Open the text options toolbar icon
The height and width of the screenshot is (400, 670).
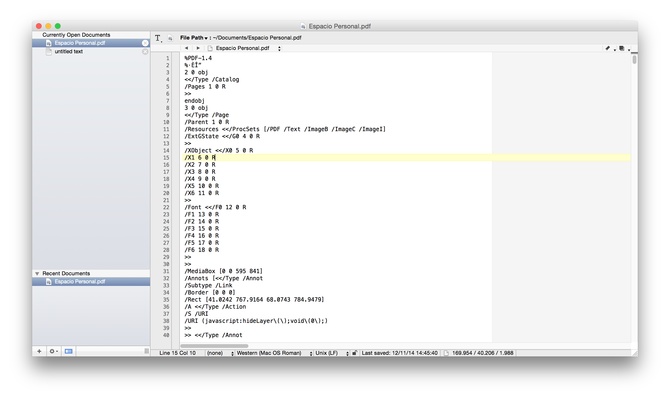coord(158,38)
